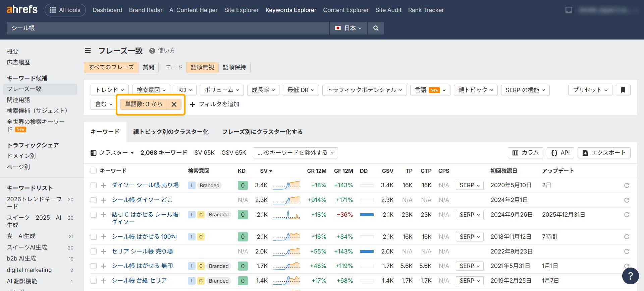Click the bookmark save-filter icon
Image resolution: width=644 pixels, height=291 pixels.
coord(623,90)
